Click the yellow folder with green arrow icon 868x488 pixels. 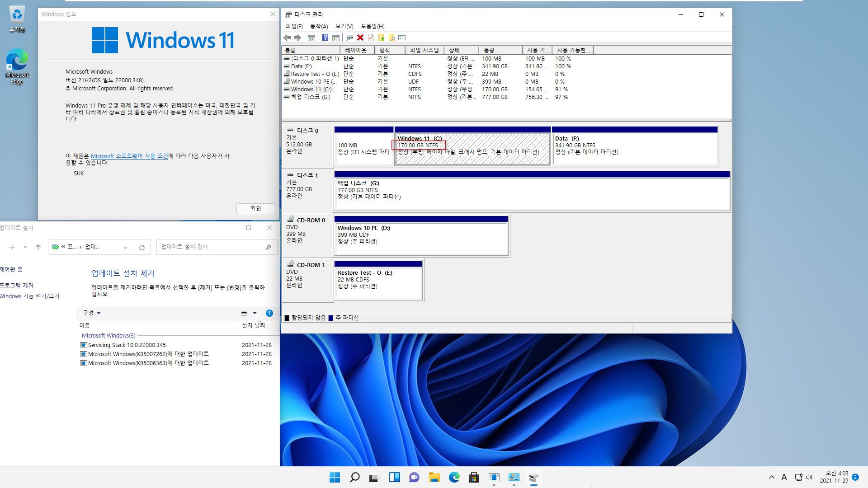382,38
